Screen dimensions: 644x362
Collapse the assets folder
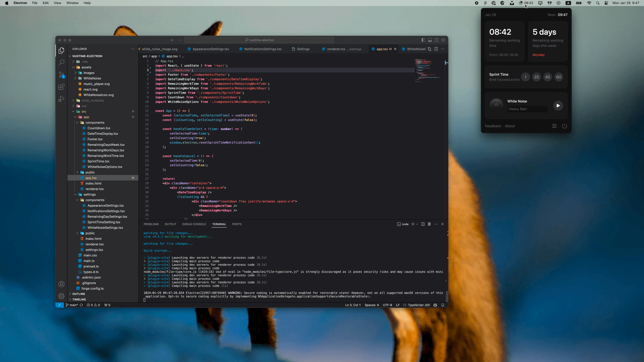click(x=86, y=67)
